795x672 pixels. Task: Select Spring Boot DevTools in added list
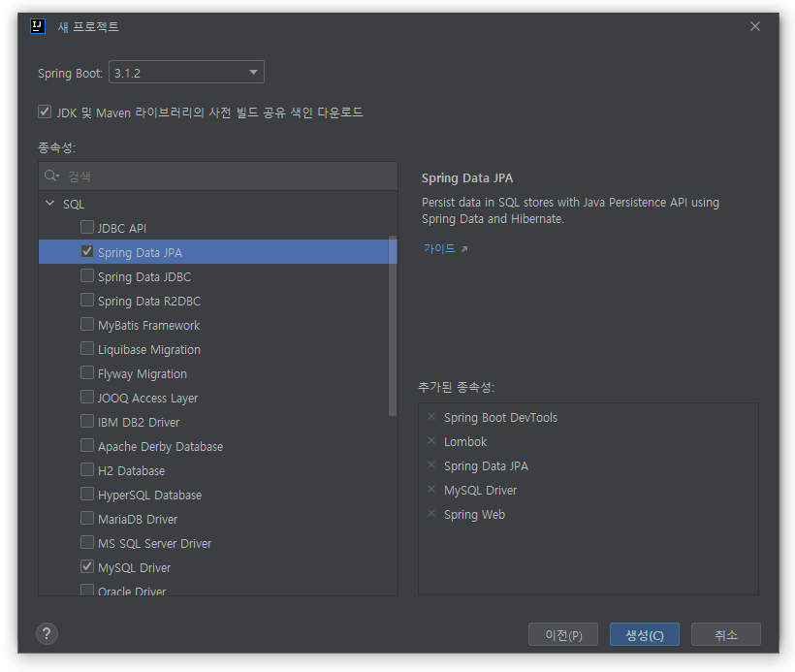point(500,417)
